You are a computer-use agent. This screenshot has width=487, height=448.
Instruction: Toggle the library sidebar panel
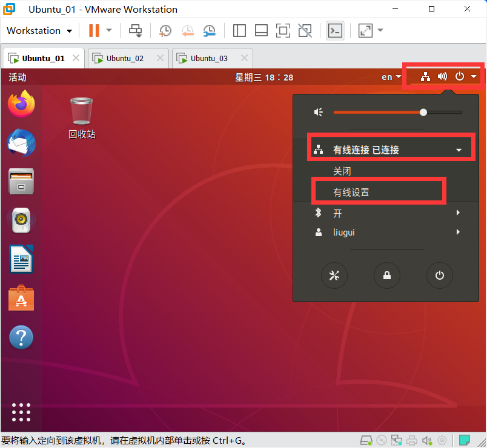pos(239,30)
